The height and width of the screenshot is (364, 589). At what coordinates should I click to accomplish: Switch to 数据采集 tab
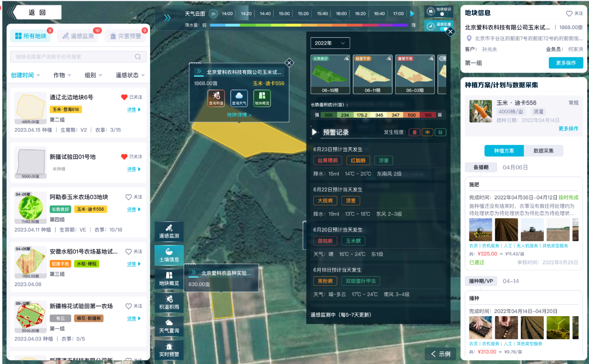click(x=543, y=151)
